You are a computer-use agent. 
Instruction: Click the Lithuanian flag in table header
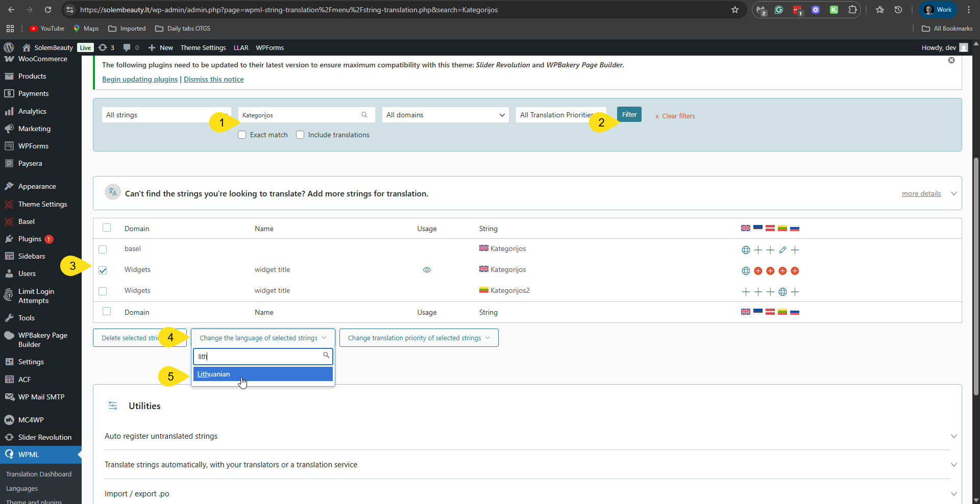(782, 228)
